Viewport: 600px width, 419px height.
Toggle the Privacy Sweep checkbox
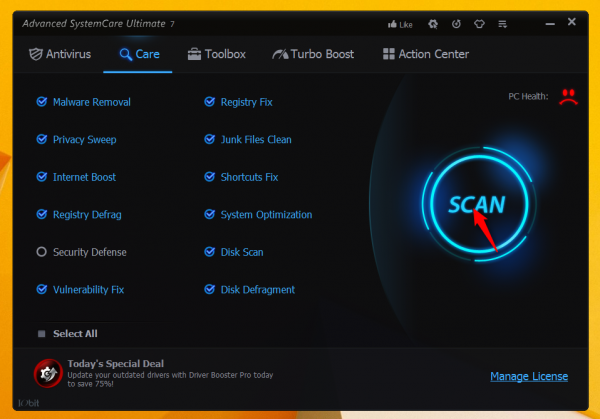point(42,139)
